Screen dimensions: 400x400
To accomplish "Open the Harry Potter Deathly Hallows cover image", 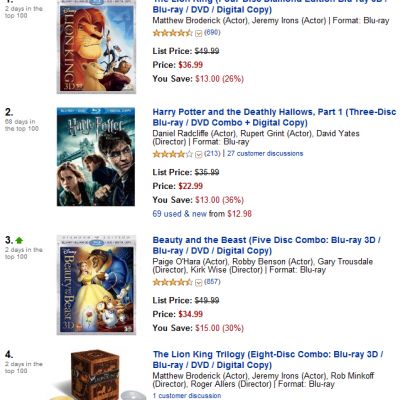I will (x=96, y=157).
